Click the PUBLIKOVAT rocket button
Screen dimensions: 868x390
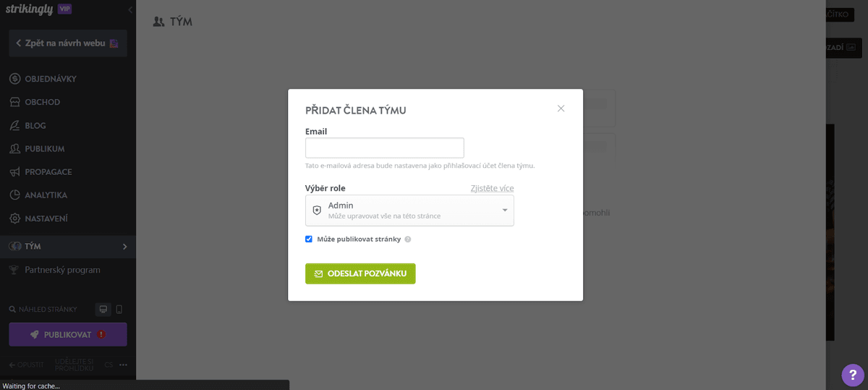(x=68, y=334)
